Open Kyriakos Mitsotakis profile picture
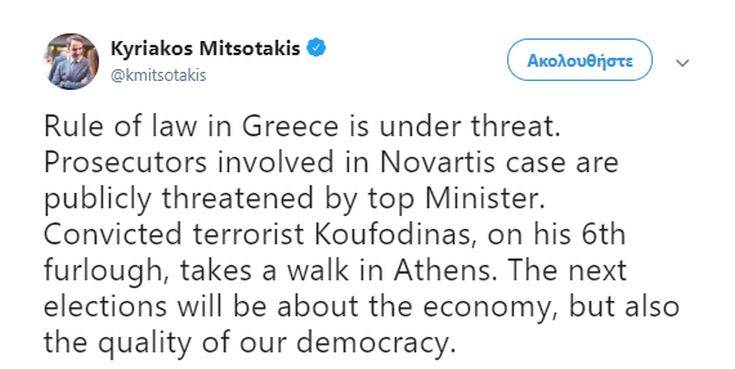735x369 pixels. (x=72, y=61)
